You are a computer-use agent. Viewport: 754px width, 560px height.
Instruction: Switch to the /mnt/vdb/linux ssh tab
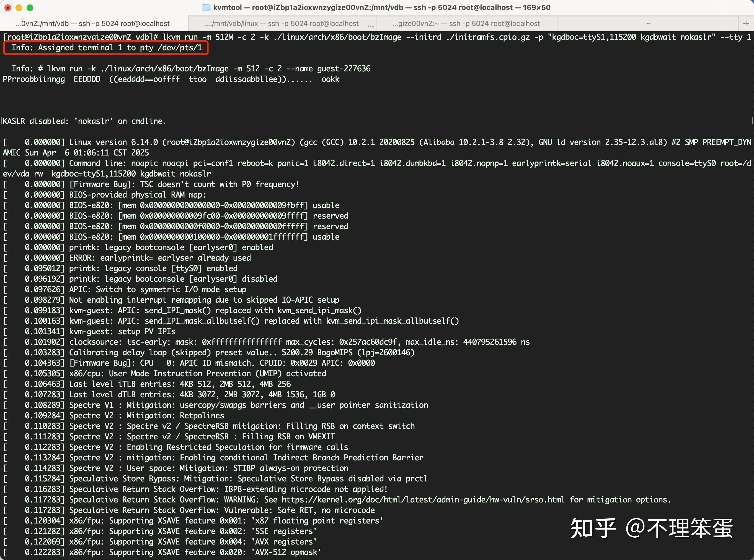click(x=282, y=23)
